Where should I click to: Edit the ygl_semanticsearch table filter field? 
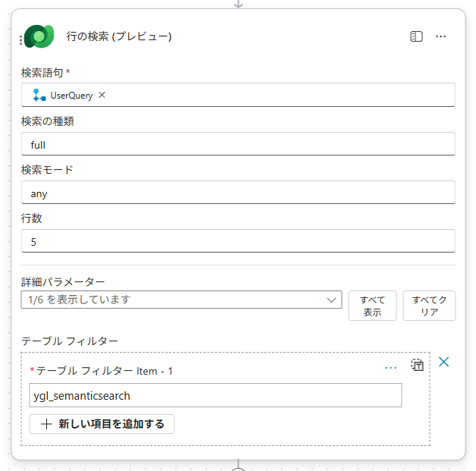pyautogui.click(x=215, y=395)
